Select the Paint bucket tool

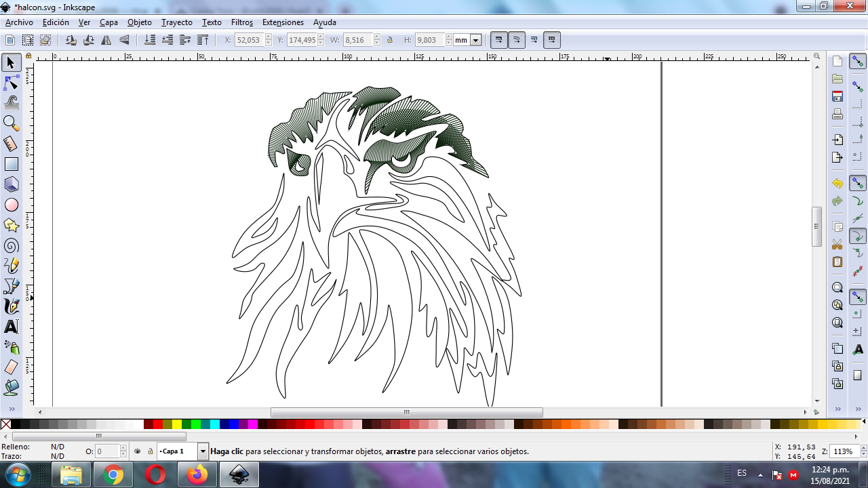click(11, 388)
